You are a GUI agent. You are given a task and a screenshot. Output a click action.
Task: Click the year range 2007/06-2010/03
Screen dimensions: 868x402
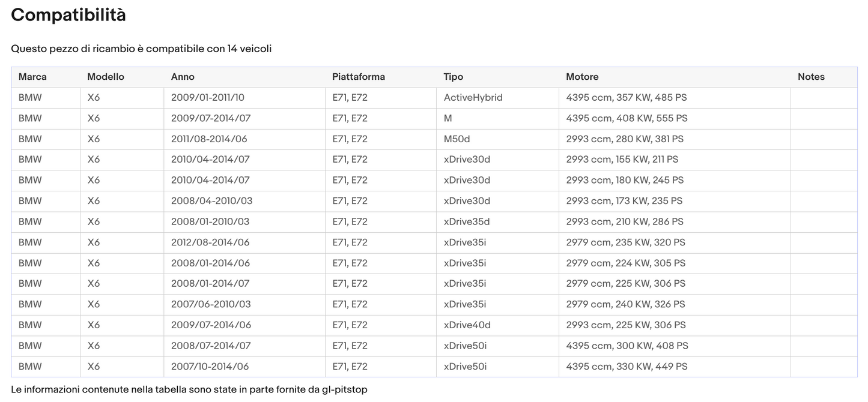tap(211, 304)
